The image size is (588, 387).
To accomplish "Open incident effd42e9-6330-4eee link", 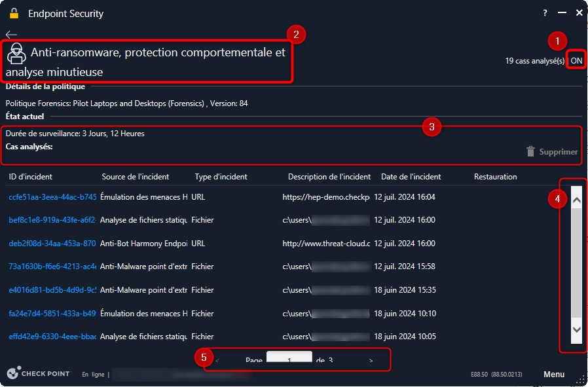I will pos(52,337).
